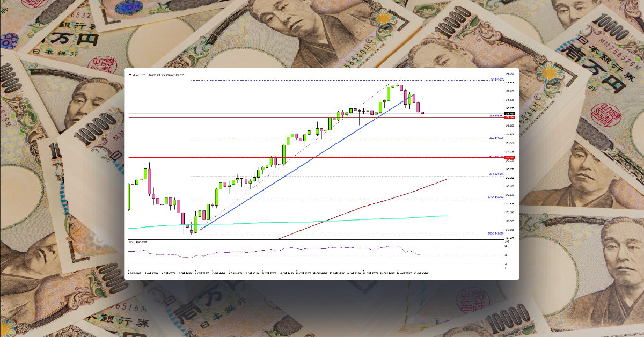Toggle the dashed 50.0 retracement line
This screenshot has height=337, width=644.
pyautogui.click(x=322, y=158)
